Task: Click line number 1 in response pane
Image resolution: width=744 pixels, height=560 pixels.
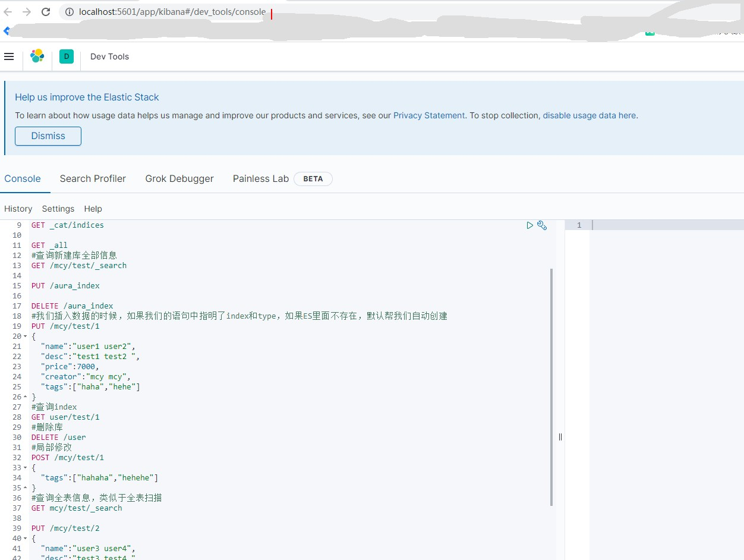Action: (579, 225)
